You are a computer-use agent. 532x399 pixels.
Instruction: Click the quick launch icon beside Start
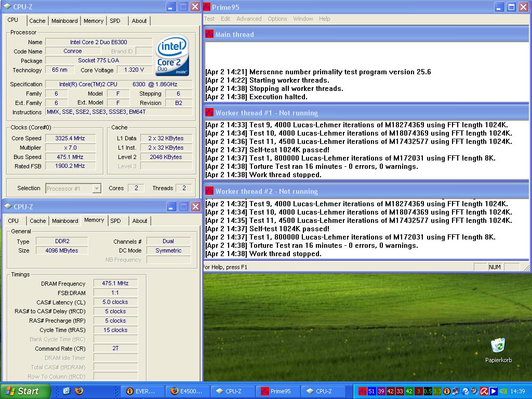point(66,391)
